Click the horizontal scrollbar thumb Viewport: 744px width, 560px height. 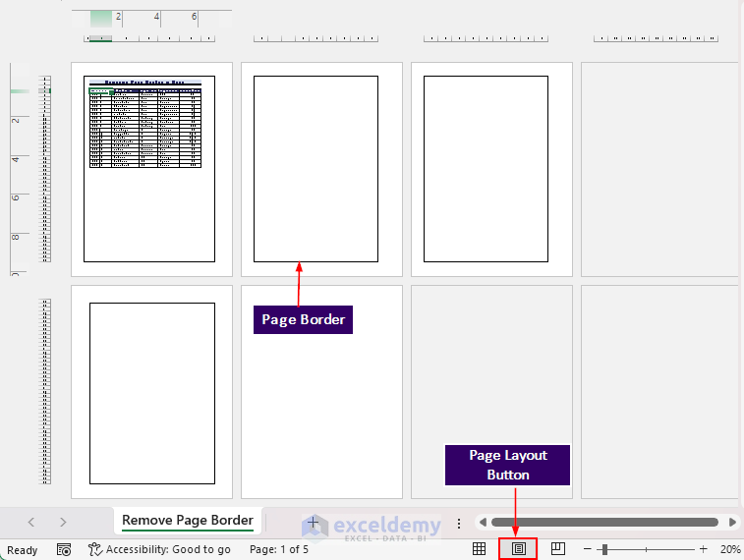tap(605, 522)
